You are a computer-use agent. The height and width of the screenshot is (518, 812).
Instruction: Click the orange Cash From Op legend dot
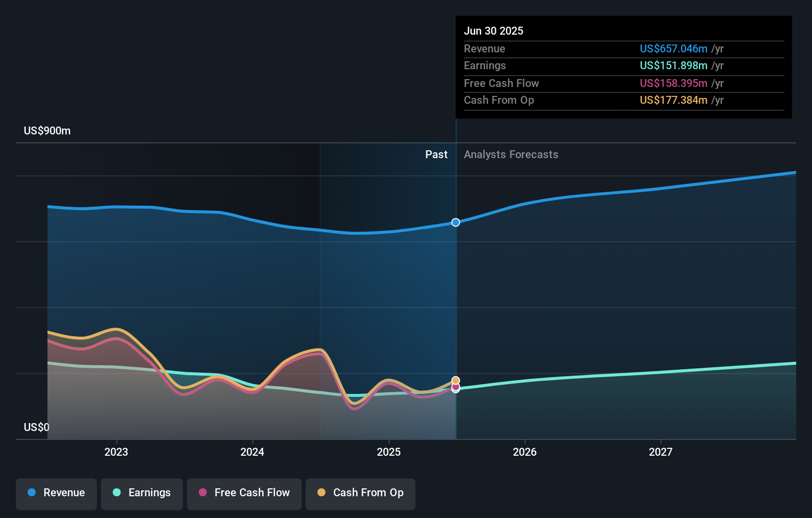321,492
